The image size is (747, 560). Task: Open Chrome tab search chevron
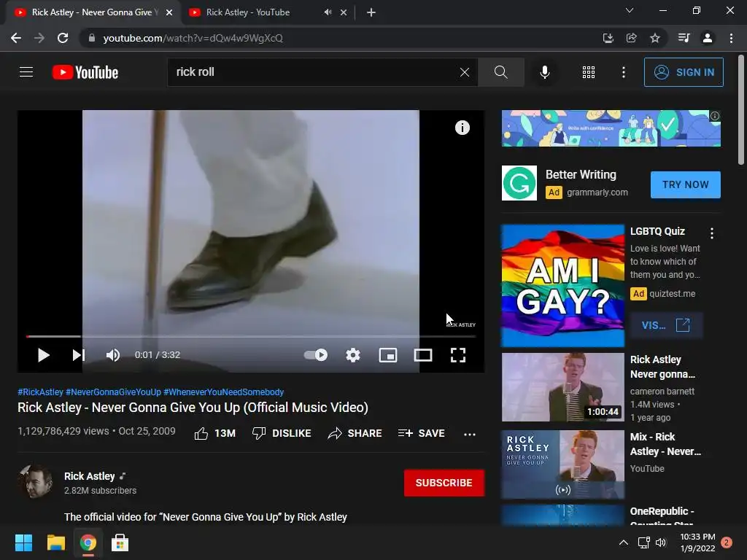(630, 10)
